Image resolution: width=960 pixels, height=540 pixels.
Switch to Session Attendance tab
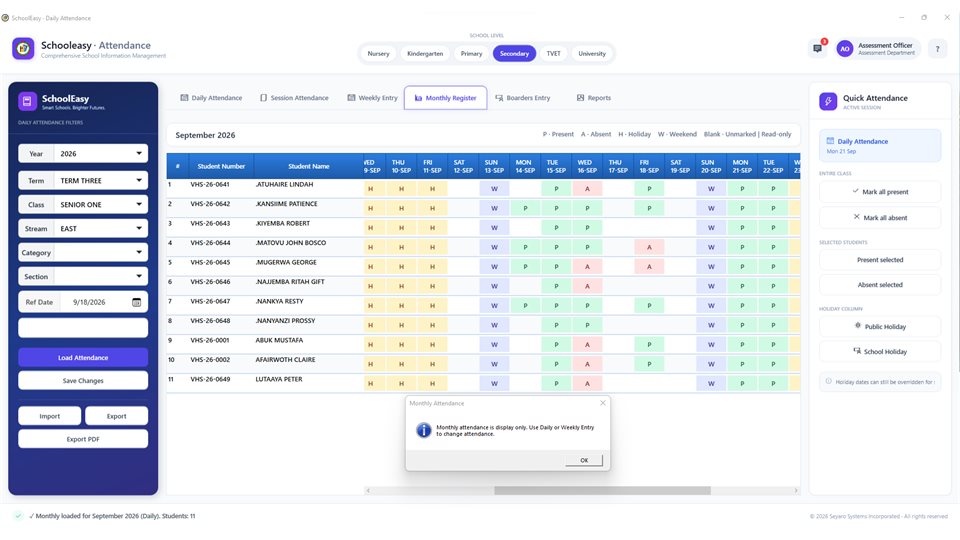[294, 98]
